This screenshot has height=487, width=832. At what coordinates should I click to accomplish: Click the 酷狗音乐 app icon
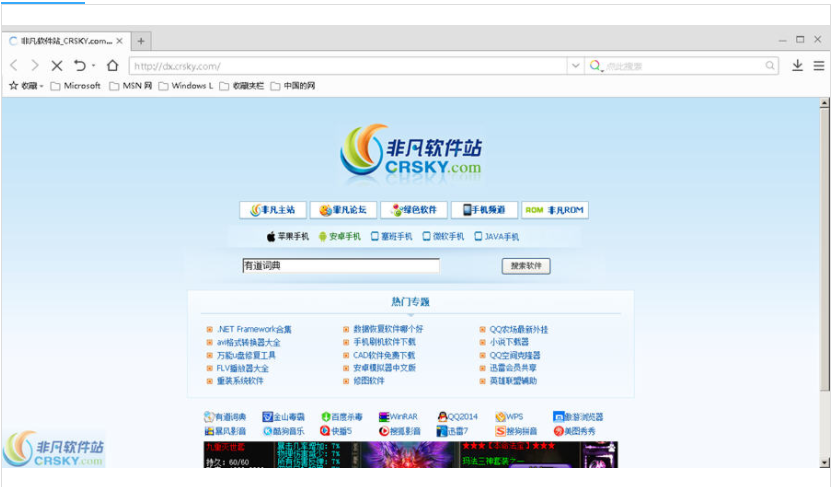pos(268,431)
